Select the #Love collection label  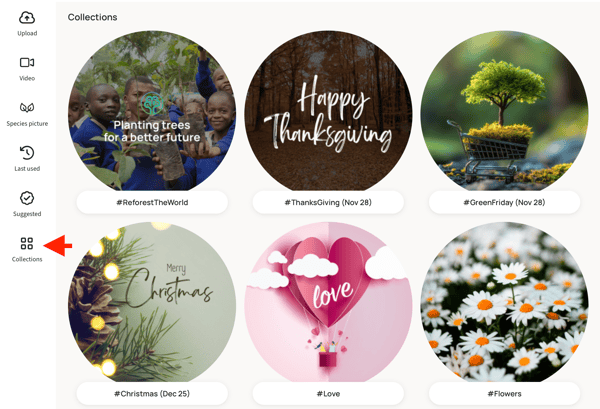click(x=328, y=393)
